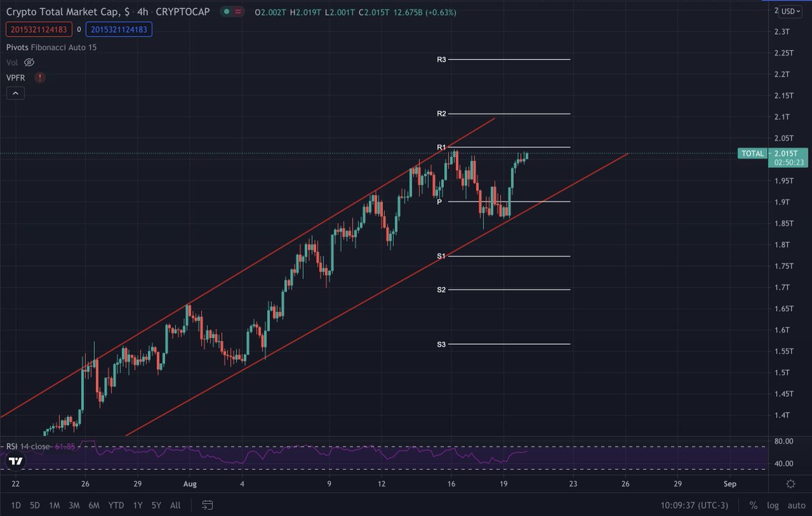Click the 1.5T value on the price scale

784,372
